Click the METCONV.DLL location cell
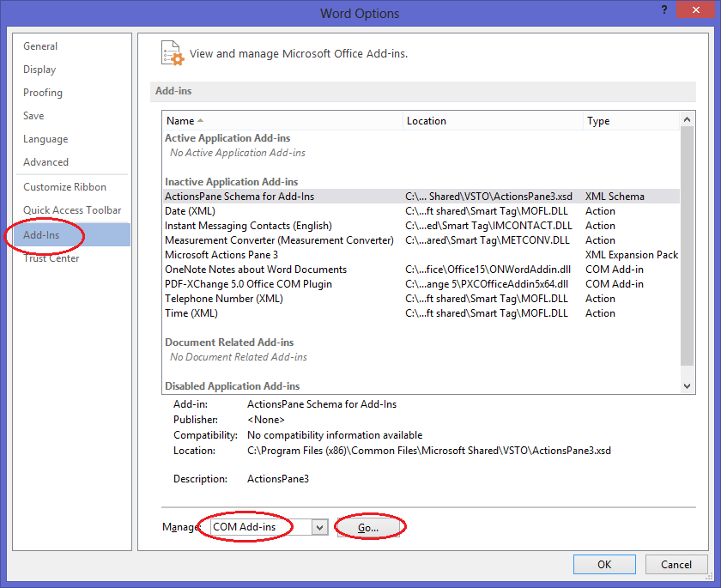721x588 pixels. click(488, 240)
